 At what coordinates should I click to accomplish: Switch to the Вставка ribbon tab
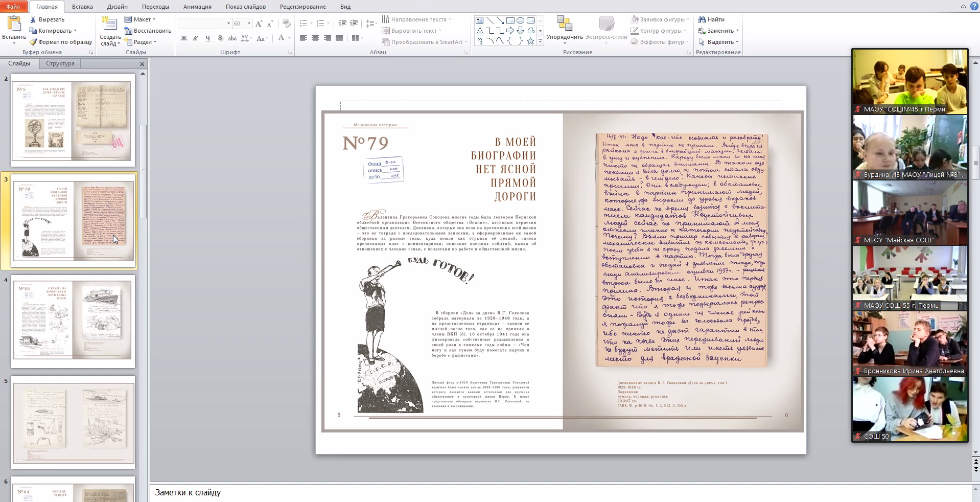82,7
